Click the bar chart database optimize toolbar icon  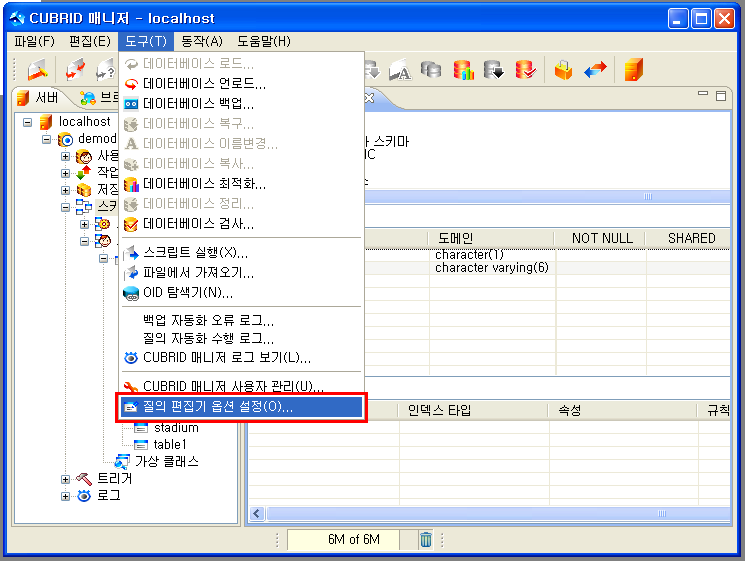tap(463, 70)
